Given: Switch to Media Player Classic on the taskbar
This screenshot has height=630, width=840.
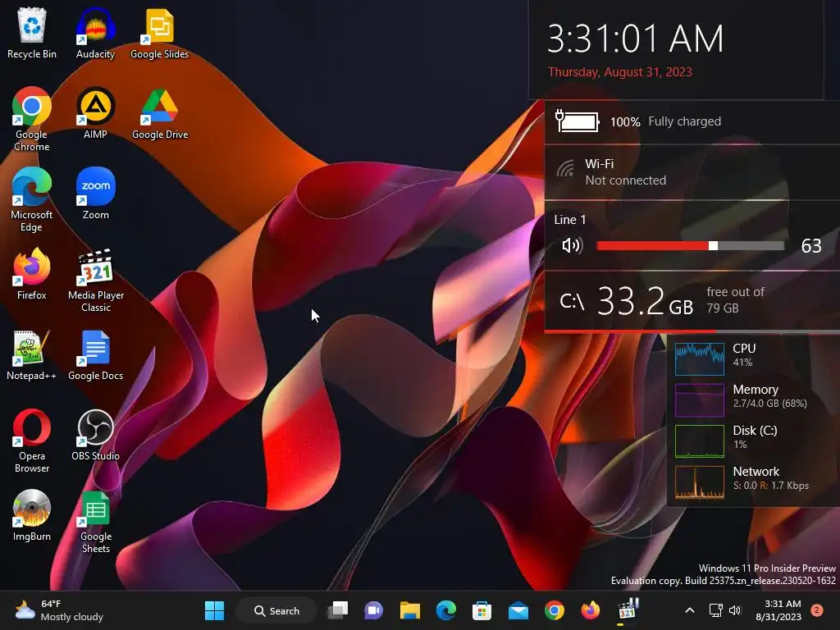Looking at the screenshot, I should [627, 610].
